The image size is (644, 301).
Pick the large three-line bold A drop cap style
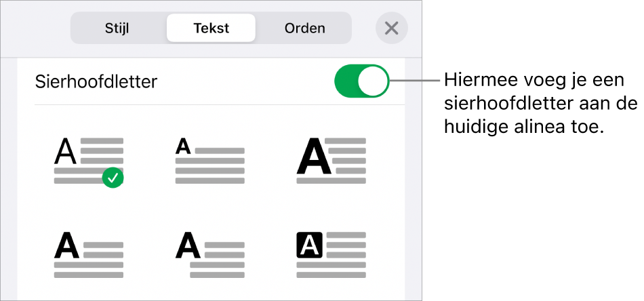(331, 160)
